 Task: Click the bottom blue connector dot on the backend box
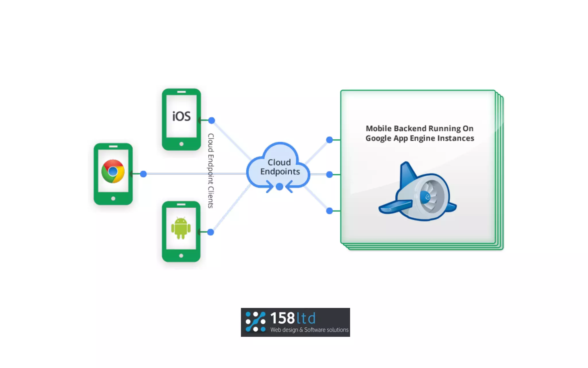(329, 211)
